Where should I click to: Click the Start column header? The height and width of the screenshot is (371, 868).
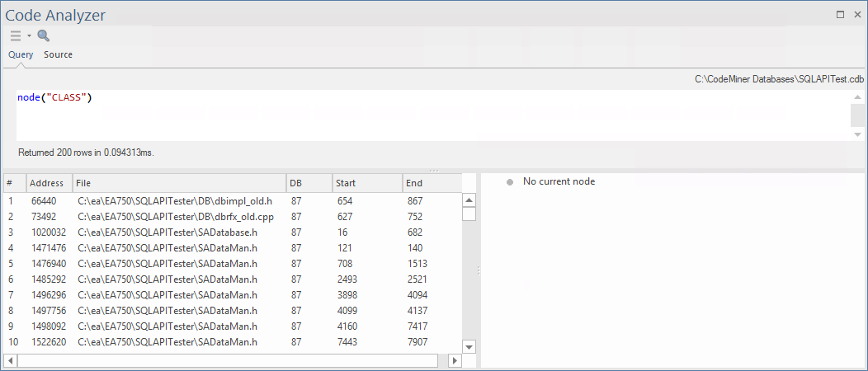[x=366, y=183]
